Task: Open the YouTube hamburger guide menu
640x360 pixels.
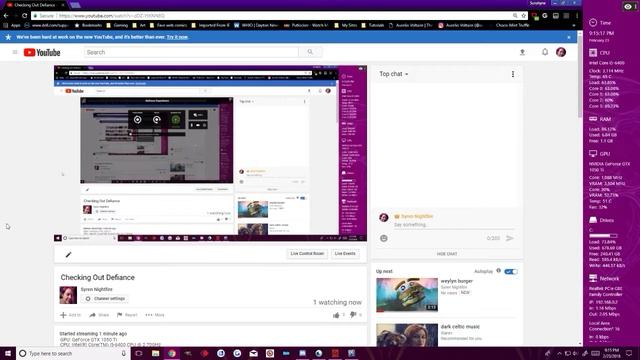Action: (15, 52)
